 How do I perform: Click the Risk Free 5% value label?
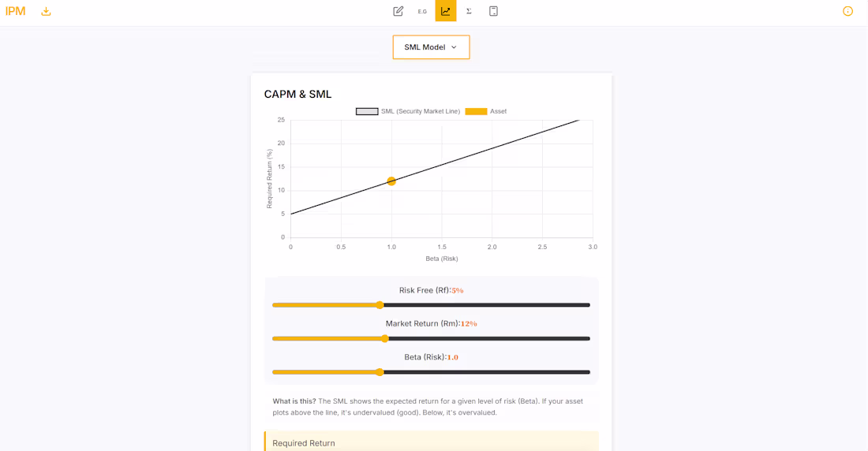458,291
